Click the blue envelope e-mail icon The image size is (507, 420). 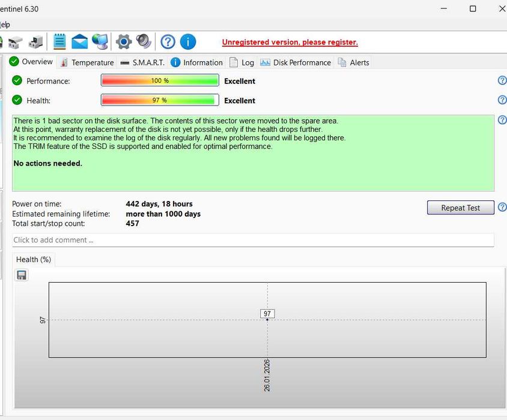79,41
